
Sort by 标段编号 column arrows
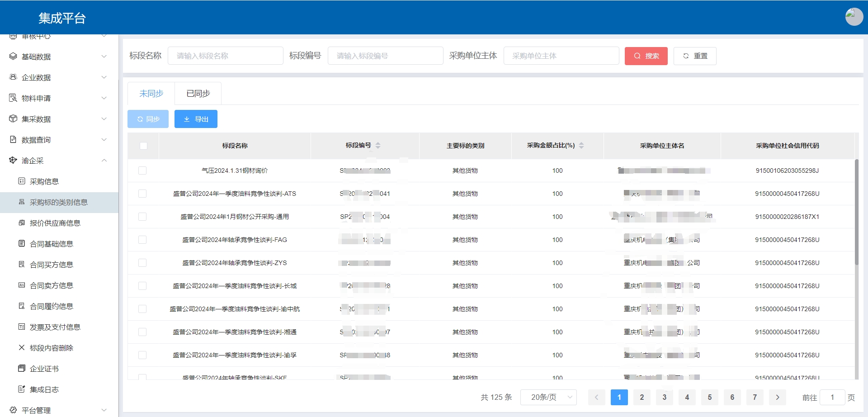pyautogui.click(x=378, y=146)
